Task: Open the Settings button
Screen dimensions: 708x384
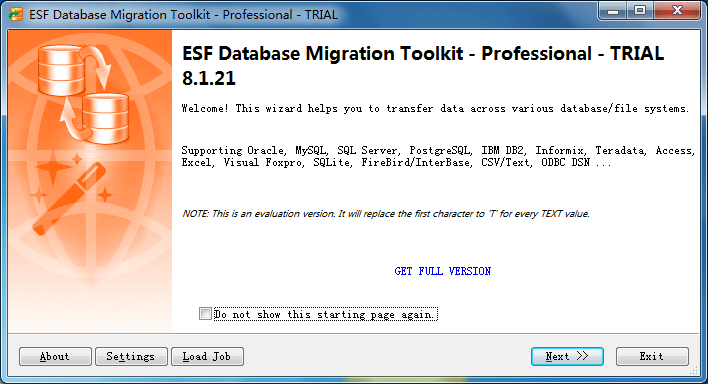Action: click(x=131, y=356)
